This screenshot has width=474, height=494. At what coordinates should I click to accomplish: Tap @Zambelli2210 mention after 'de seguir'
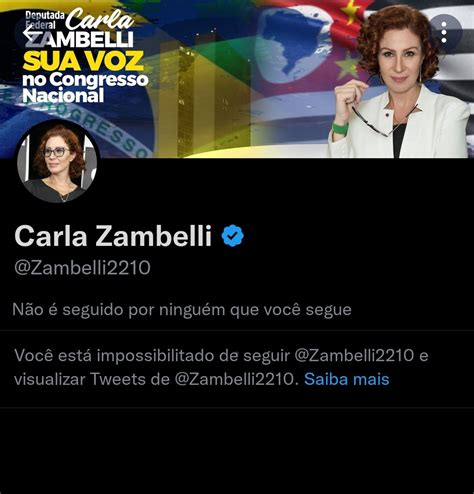coord(354,355)
